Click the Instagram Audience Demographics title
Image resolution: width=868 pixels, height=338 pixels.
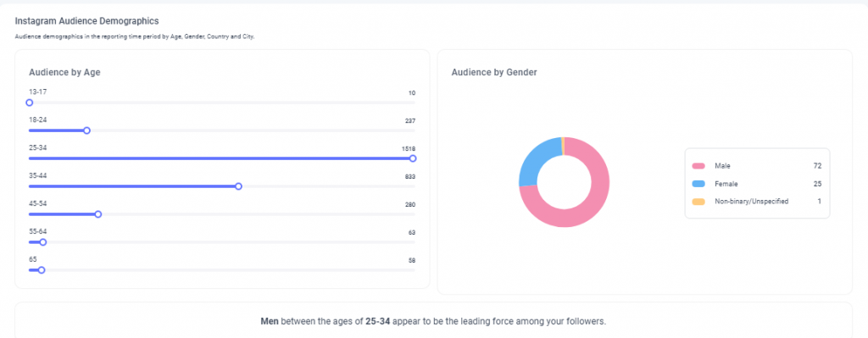pyautogui.click(x=87, y=21)
